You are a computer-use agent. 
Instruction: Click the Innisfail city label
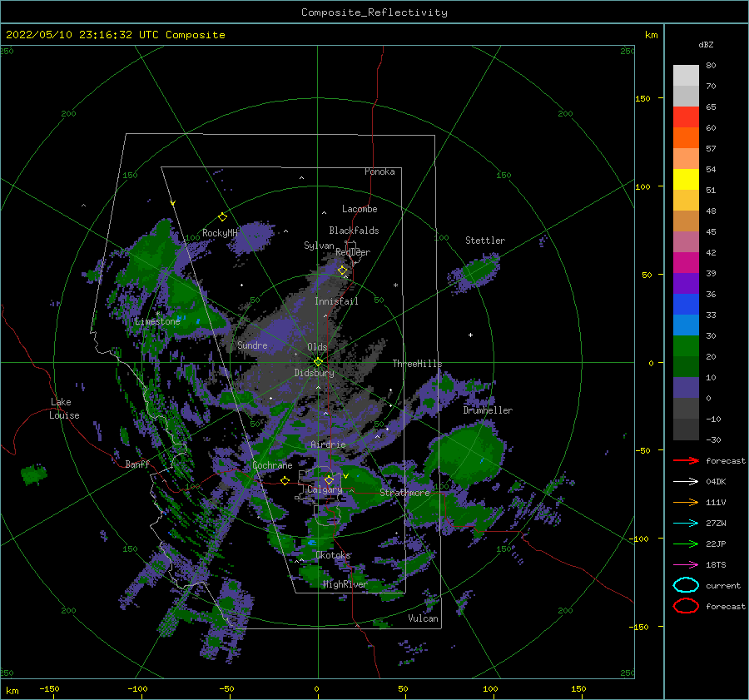(336, 301)
